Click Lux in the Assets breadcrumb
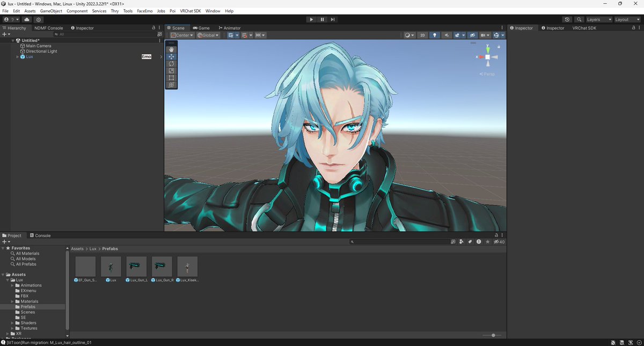Screen dimensions: 644x346 pos(93,249)
